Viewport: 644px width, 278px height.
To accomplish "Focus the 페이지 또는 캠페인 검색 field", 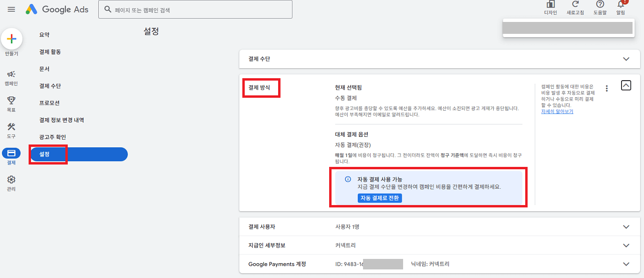I will click(195, 10).
